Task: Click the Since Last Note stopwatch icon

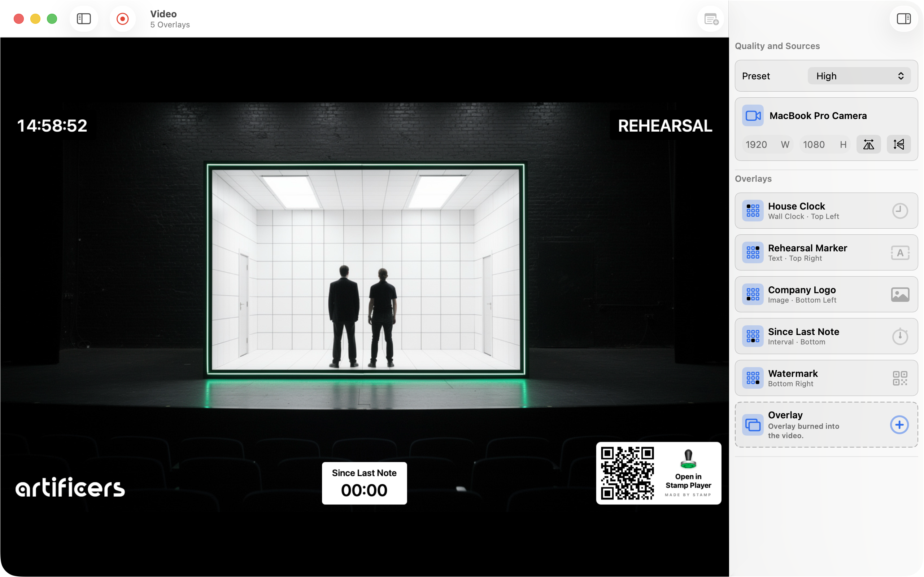Action: click(899, 336)
